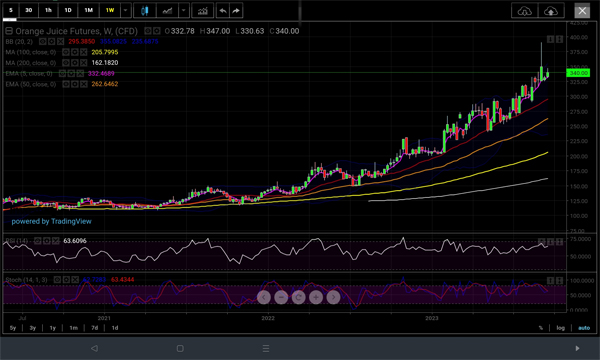Screen dimensions: 600x360
Task: Toggle auto scale on price axis
Action: point(584,328)
